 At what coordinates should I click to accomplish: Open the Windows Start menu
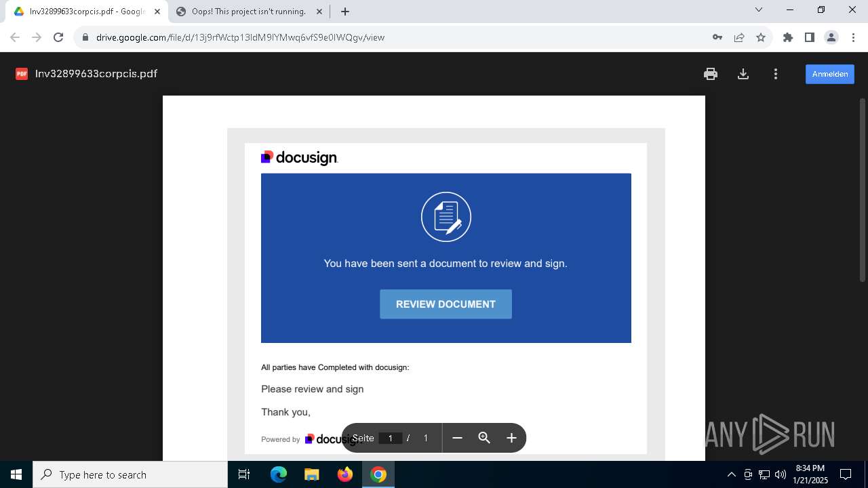tap(16, 474)
